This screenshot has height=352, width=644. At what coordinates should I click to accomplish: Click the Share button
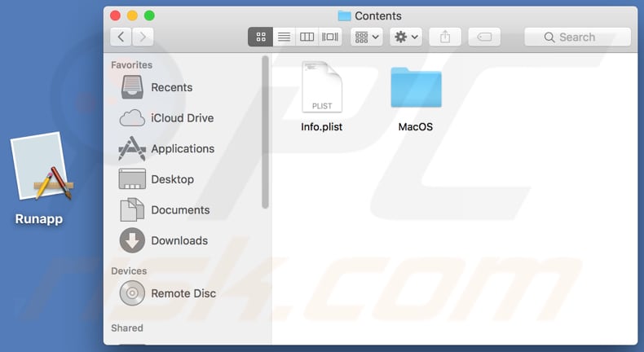(445, 37)
